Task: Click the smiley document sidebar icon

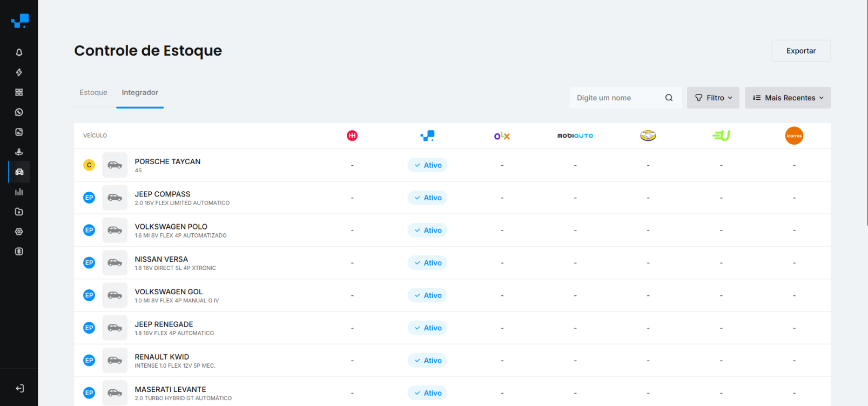Action: (x=19, y=132)
